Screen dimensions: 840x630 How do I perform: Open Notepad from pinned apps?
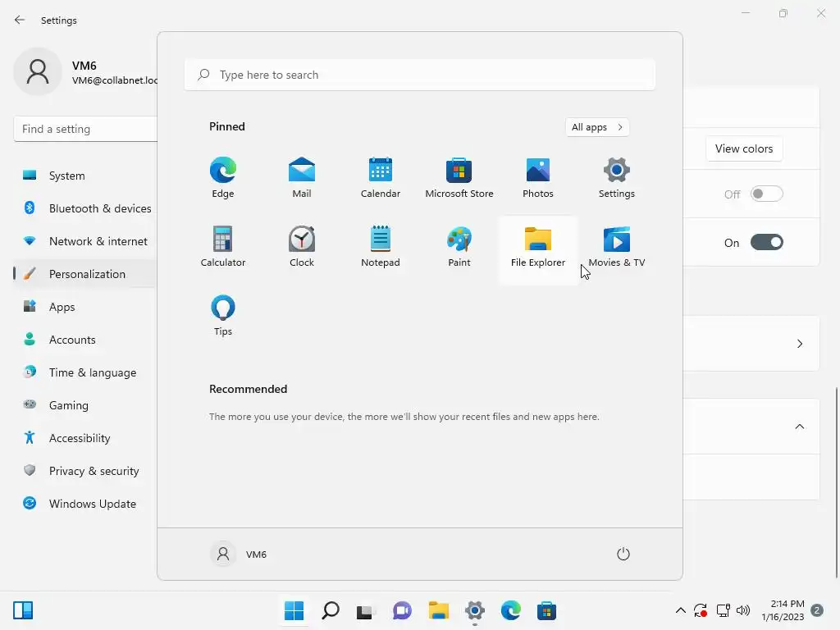tap(381, 246)
